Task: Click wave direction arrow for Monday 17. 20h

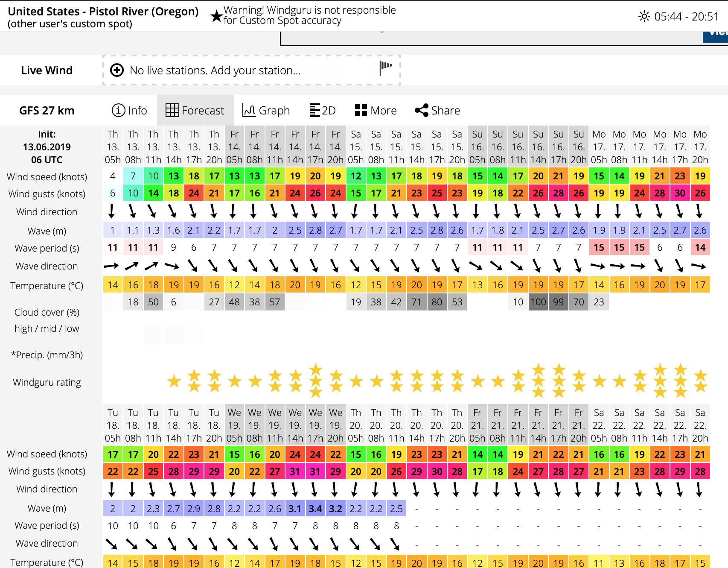Action: coord(699,266)
